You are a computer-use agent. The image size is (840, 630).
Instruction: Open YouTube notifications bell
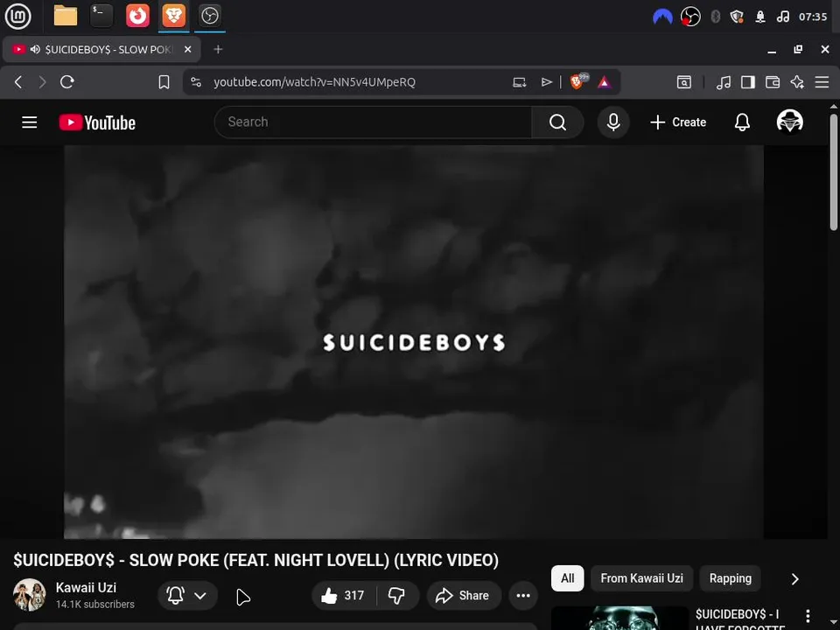[x=742, y=122]
